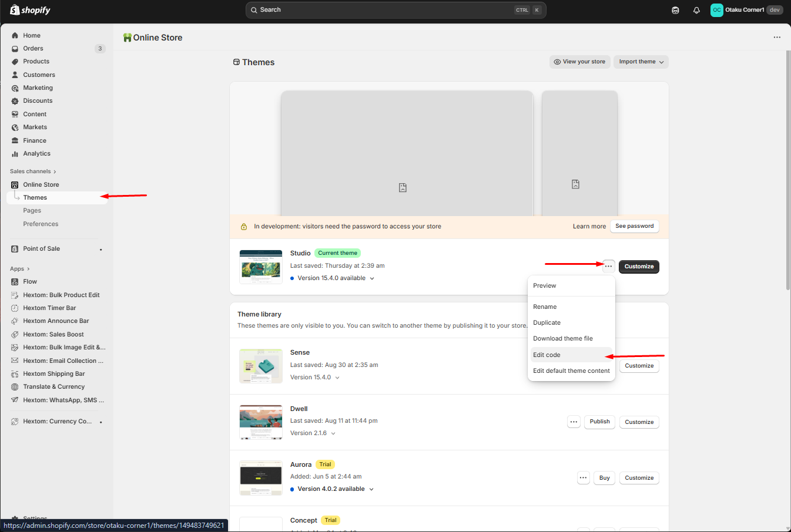Viewport: 791px width, 532px height.
Task: Open Marketing target icon
Action: (x=15, y=88)
